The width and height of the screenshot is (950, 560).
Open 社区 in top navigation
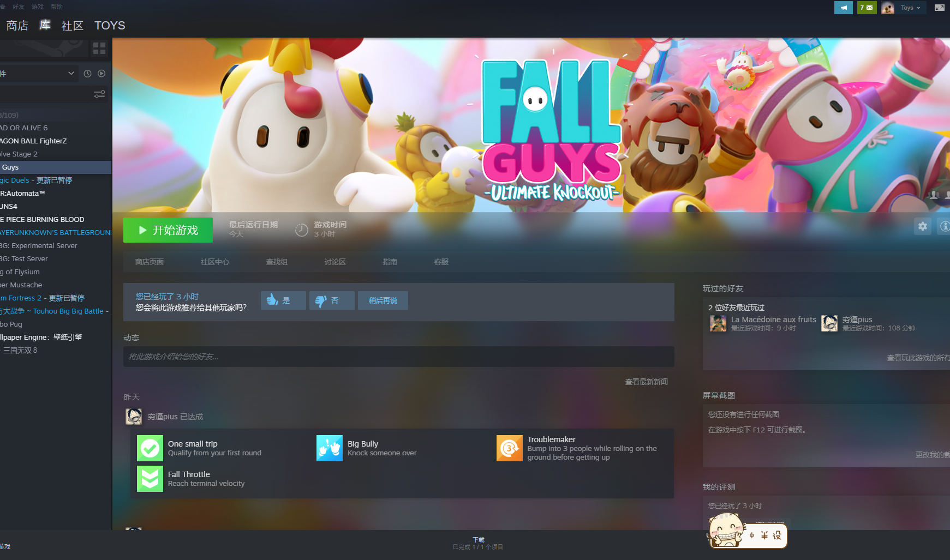click(x=73, y=26)
